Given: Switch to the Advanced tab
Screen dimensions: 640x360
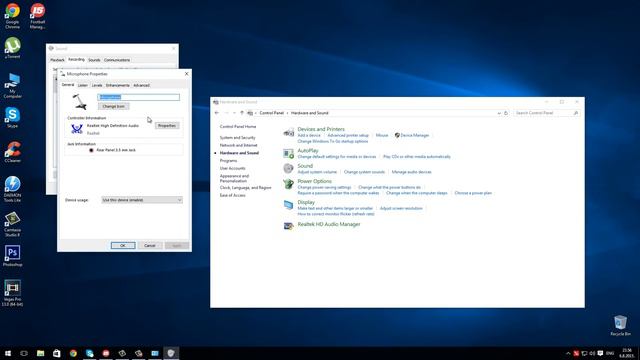Looking at the screenshot, I should tap(141, 85).
